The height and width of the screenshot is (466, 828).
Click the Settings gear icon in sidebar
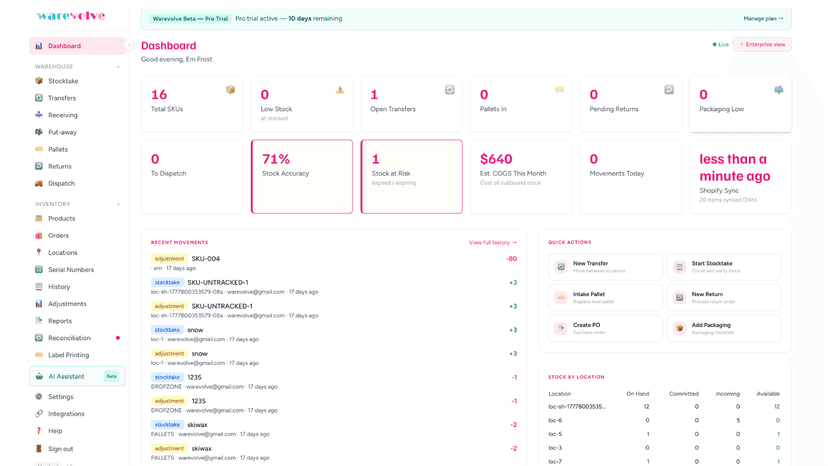point(39,396)
